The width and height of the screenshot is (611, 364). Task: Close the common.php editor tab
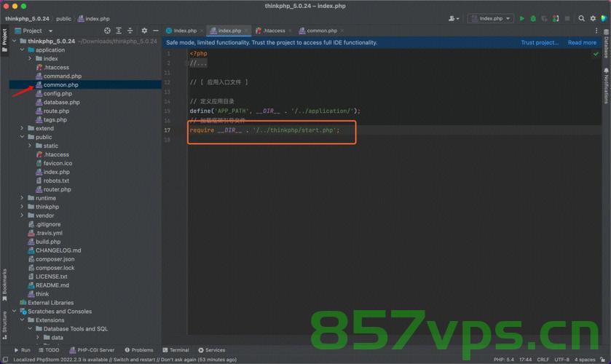342,31
